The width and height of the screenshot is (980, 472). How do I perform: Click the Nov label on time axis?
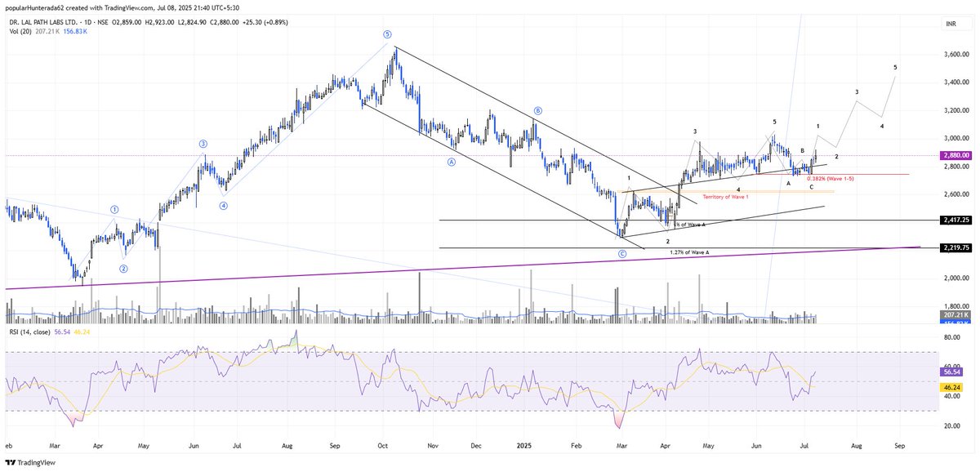click(x=433, y=448)
